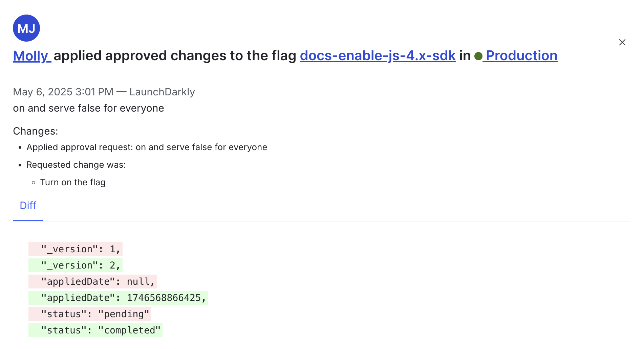Navigate to the Production environment link

tap(521, 56)
